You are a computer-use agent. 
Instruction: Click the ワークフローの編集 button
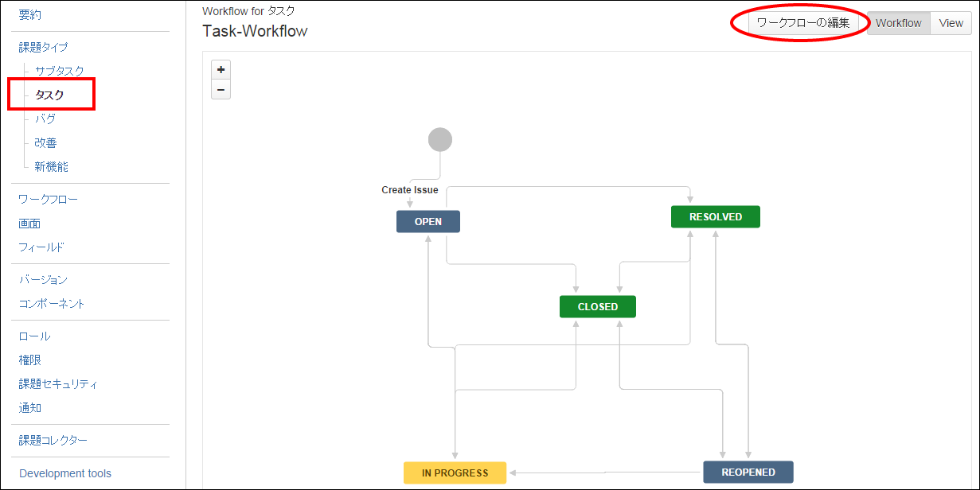(x=802, y=23)
